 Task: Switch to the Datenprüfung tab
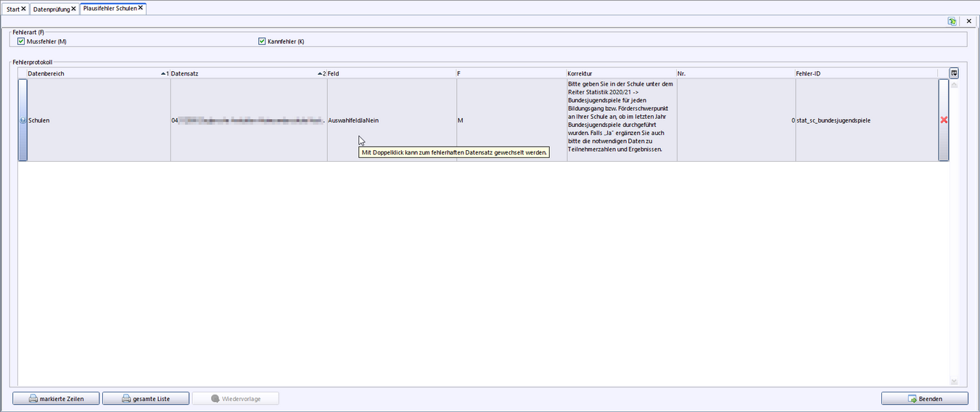51,9
